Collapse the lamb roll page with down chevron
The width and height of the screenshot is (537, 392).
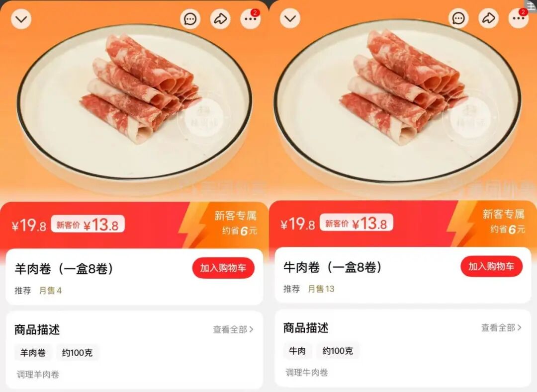tap(21, 18)
